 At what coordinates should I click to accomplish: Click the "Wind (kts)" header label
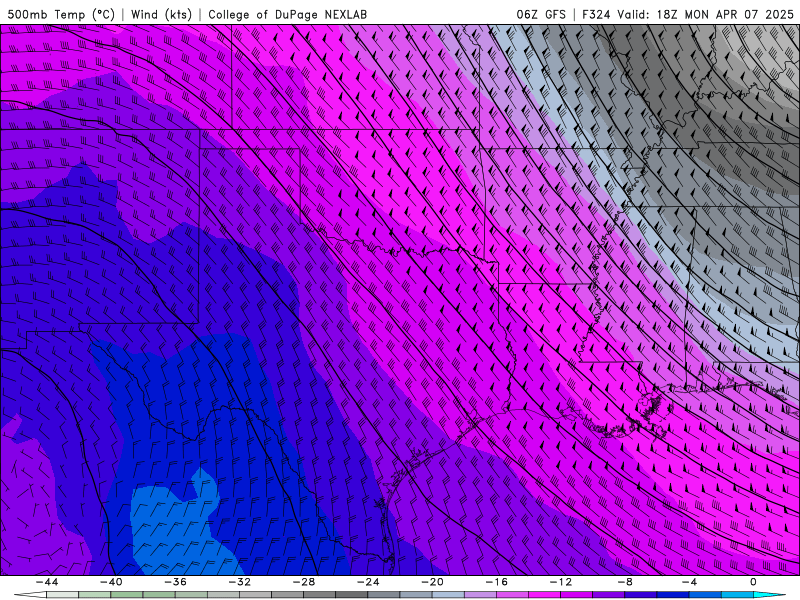point(161,14)
